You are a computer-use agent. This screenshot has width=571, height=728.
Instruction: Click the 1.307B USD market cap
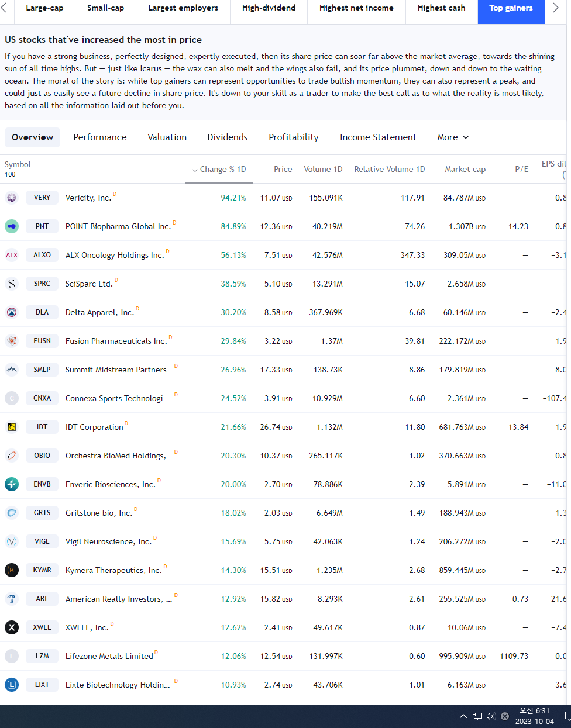pos(467,226)
